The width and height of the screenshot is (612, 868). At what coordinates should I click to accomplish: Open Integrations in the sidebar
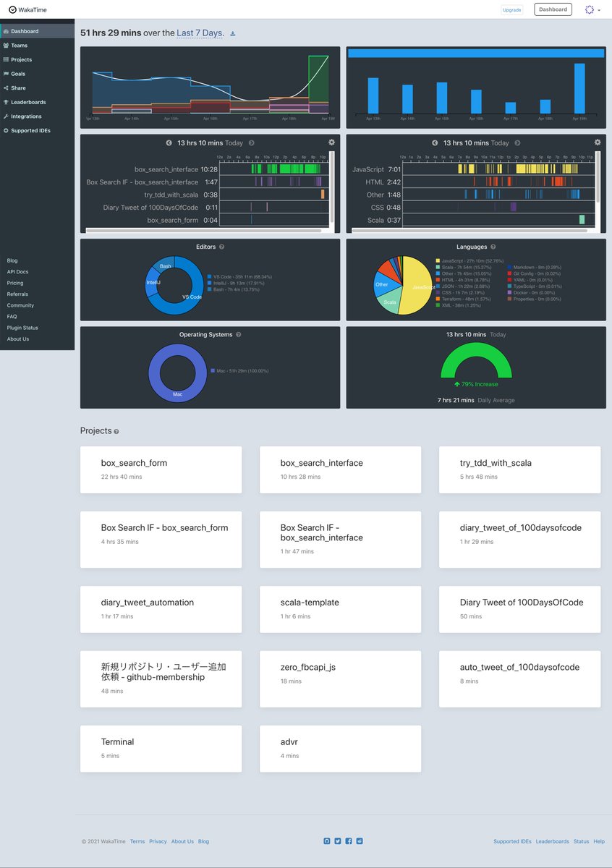(x=37, y=116)
